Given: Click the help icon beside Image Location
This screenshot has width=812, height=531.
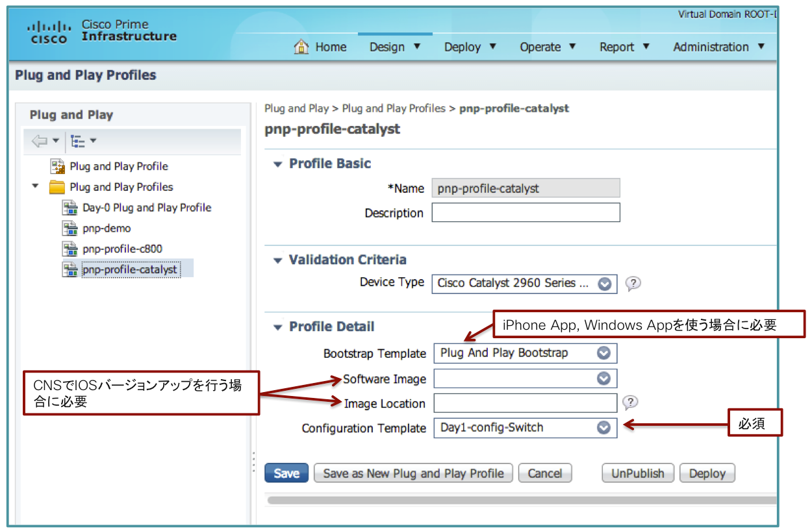Looking at the screenshot, I should click(629, 403).
